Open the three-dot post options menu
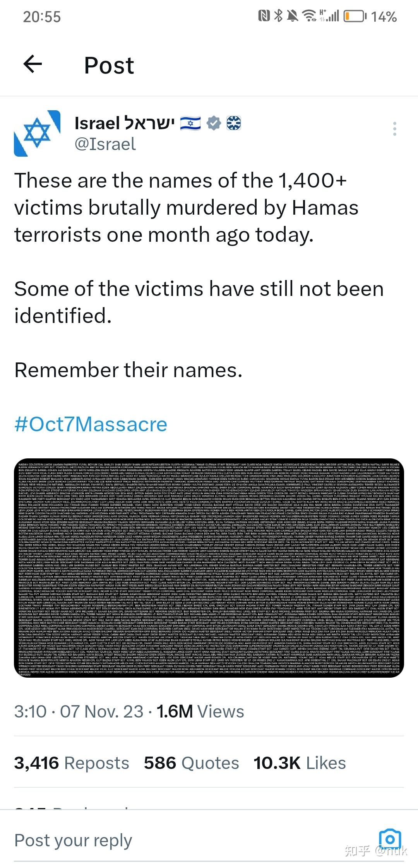Image resolution: width=418 pixels, height=868 pixels. [x=394, y=129]
